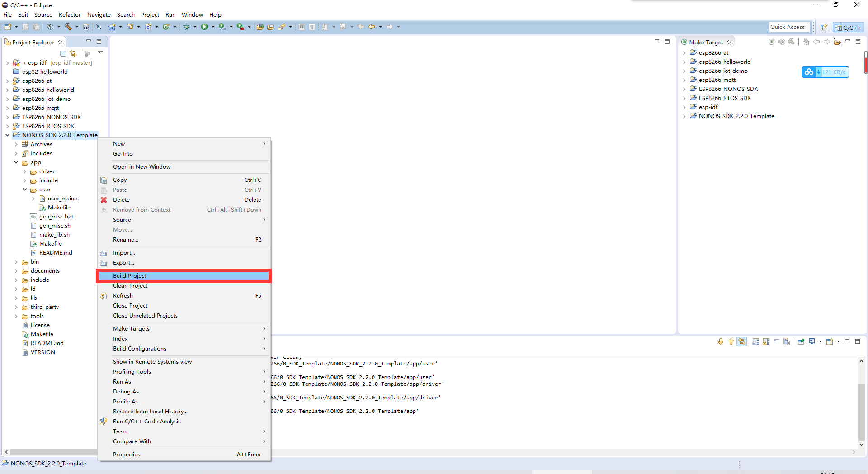Select Build Project from context menu

click(184, 276)
